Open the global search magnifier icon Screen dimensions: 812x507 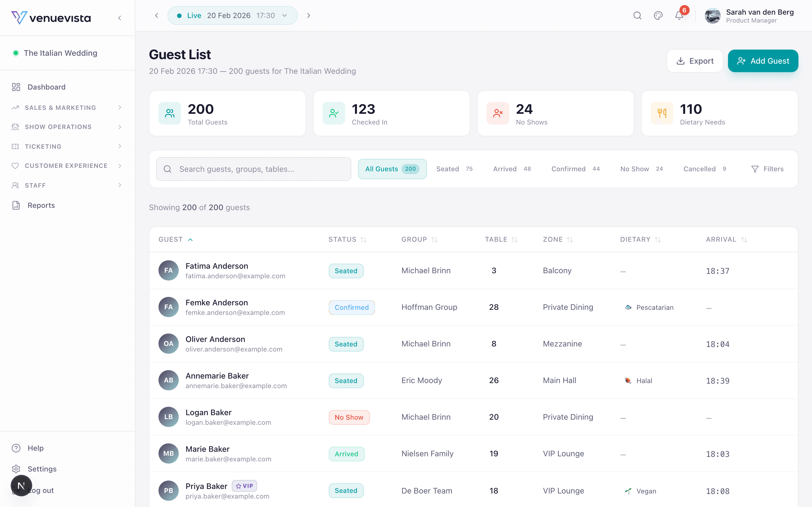coord(637,15)
